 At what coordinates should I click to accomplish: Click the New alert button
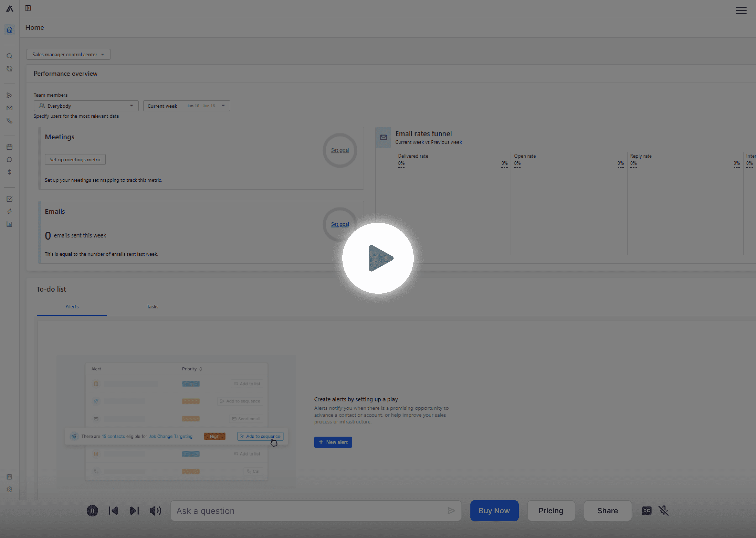point(333,442)
